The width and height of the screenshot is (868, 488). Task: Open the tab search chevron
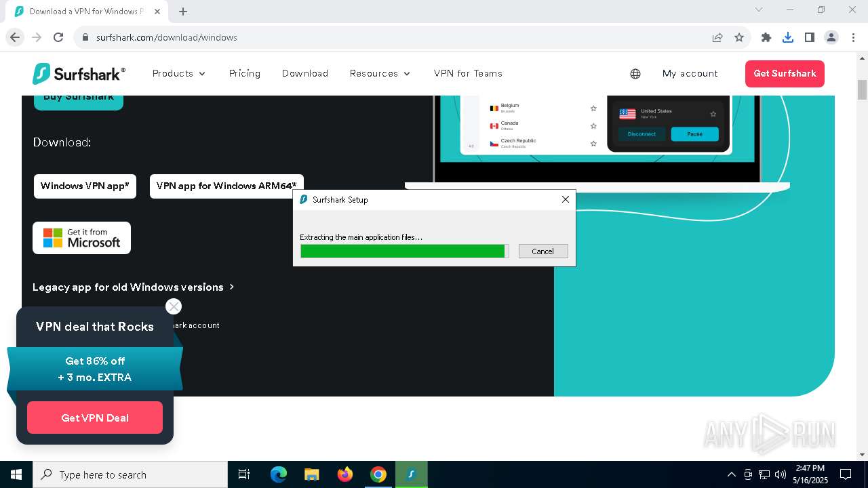click(x=759, y=9)
